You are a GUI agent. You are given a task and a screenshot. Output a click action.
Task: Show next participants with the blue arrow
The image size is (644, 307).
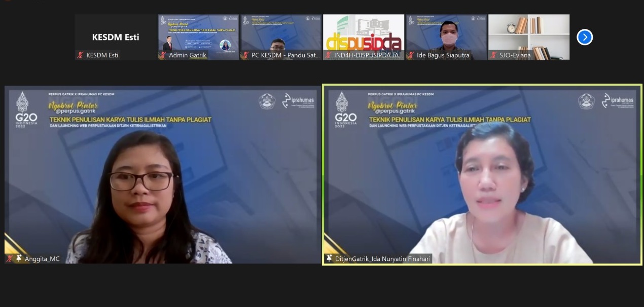585,37
